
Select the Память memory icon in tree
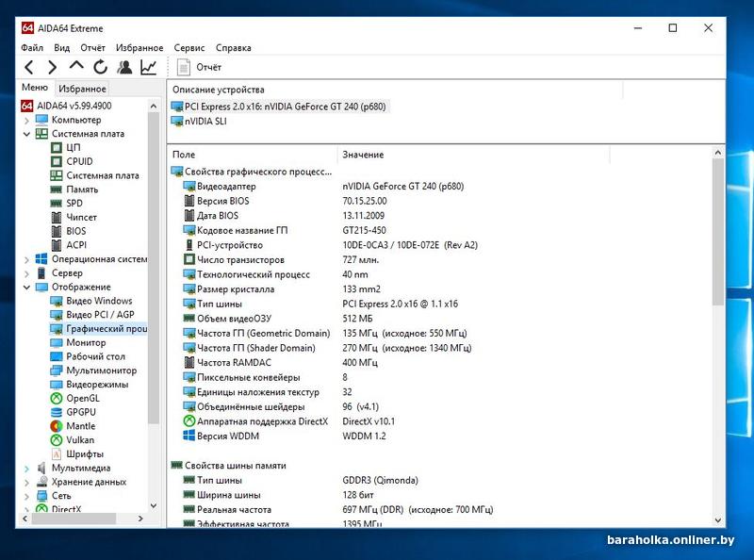(x=57, y=189)
